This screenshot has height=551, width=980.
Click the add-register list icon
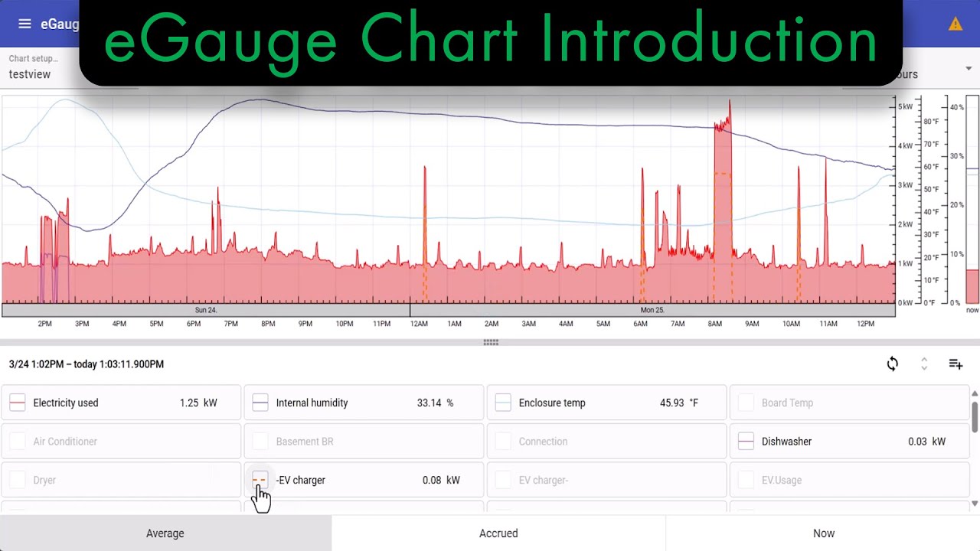pos(955,364)
